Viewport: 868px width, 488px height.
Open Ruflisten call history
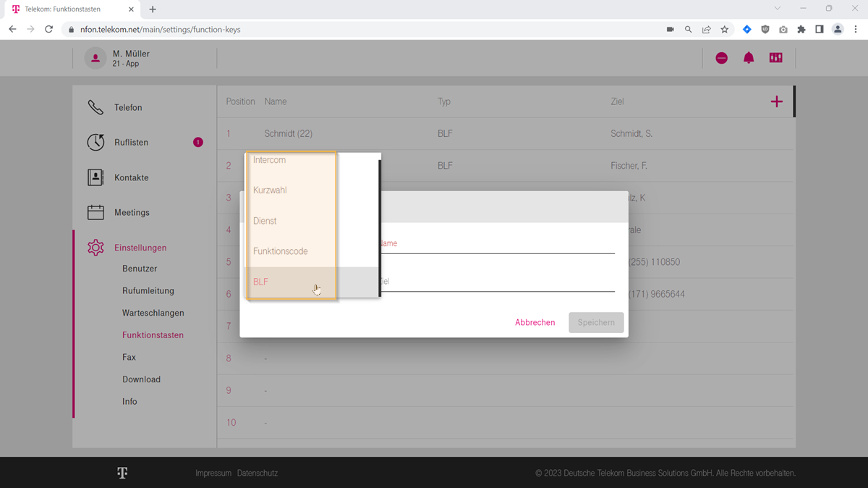coord(131,143)
